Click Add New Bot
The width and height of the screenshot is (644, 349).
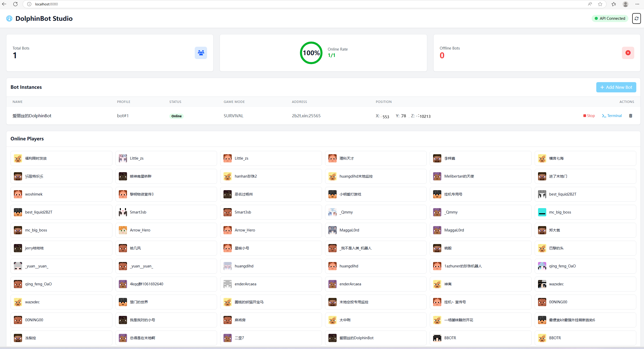coord(616,87)
